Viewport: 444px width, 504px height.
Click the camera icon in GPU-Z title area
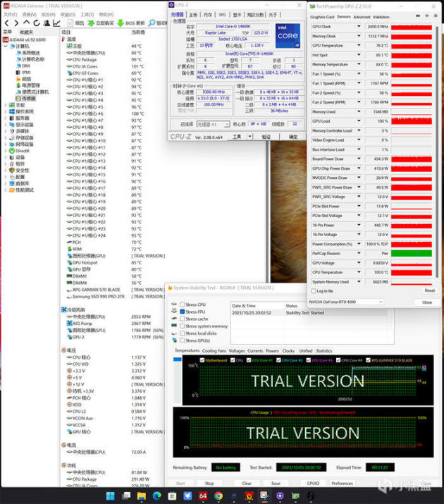[x=418, y=16]
